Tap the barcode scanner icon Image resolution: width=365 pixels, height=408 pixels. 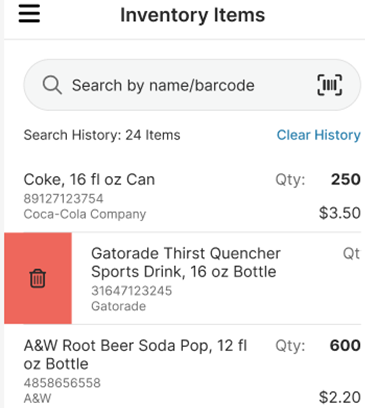[x=330, y=85]
